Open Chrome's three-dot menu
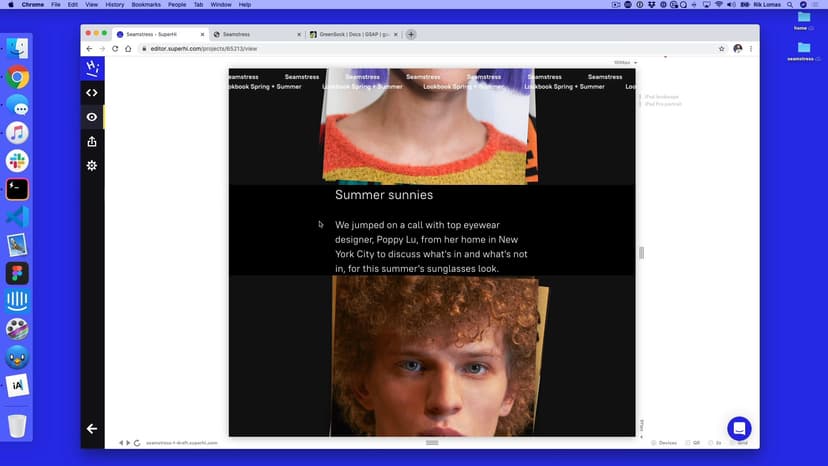The height and width of the screenshot is (466, 828). coord(751,48)
